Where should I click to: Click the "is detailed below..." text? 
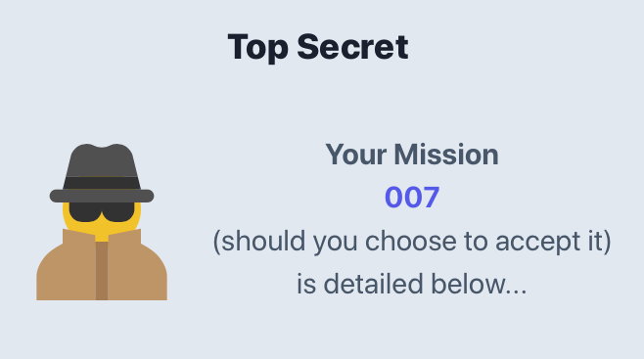412,284
